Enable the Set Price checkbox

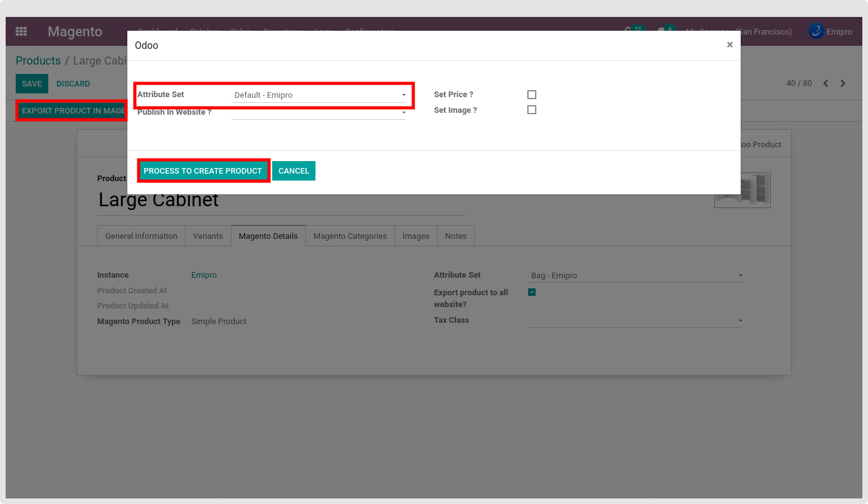point(532,95)
